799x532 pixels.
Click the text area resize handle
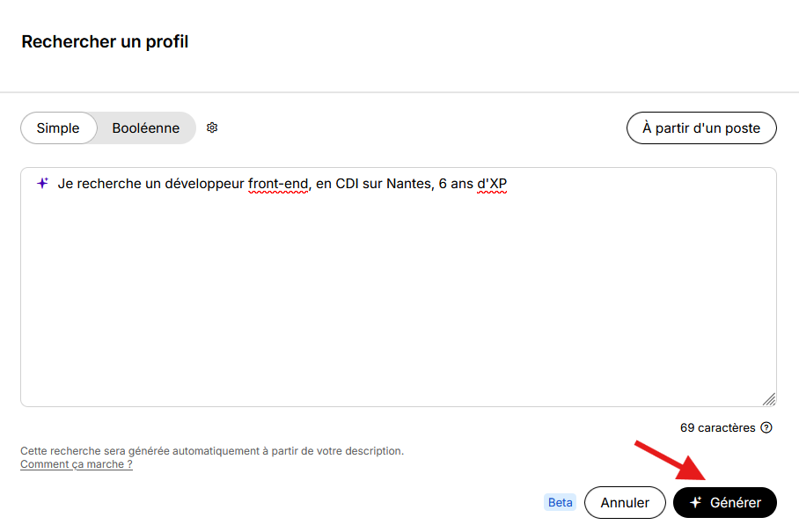(x=769, y=399)
